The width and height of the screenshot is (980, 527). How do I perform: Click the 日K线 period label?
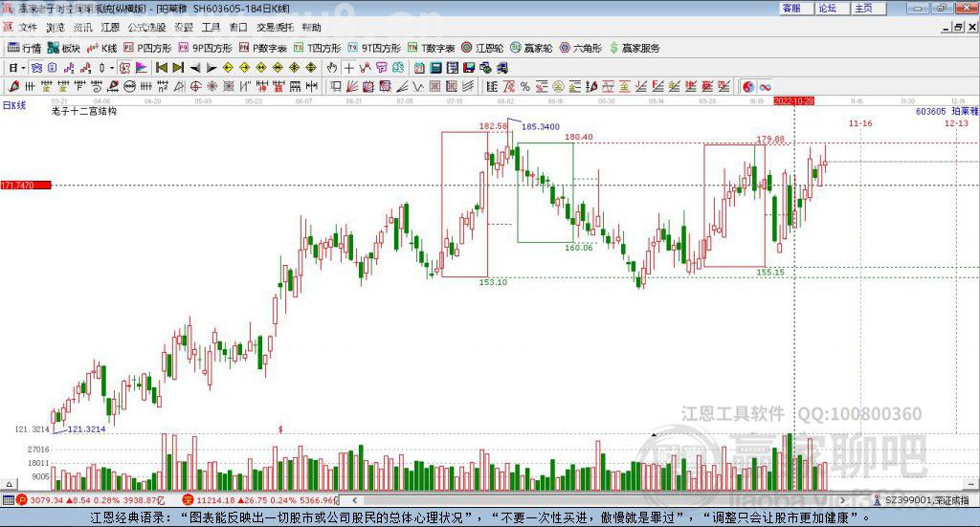[14, 105]
